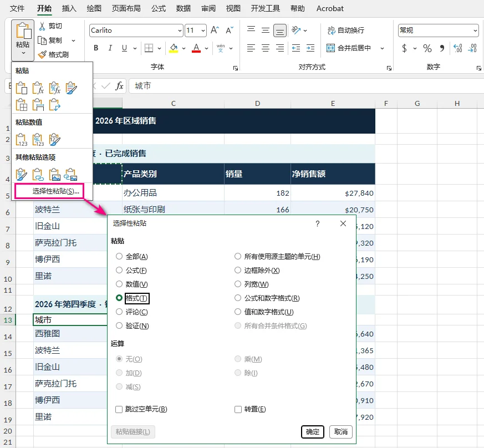Click the Insert Function fx button
Image resolution: width=484 pixels, height=448 pixels.
(x=119, y=86)
